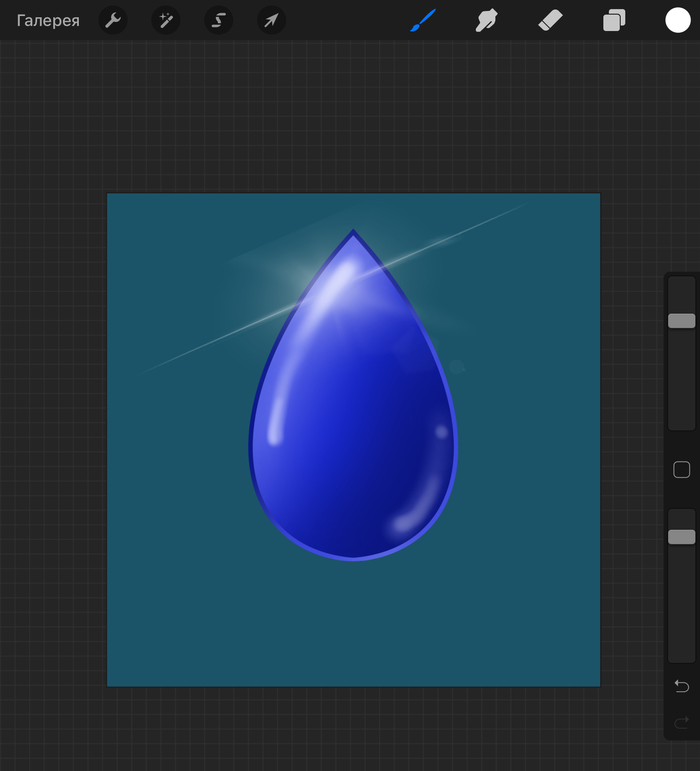
Task: Open the Галерея gallery view
Action: 48,20
